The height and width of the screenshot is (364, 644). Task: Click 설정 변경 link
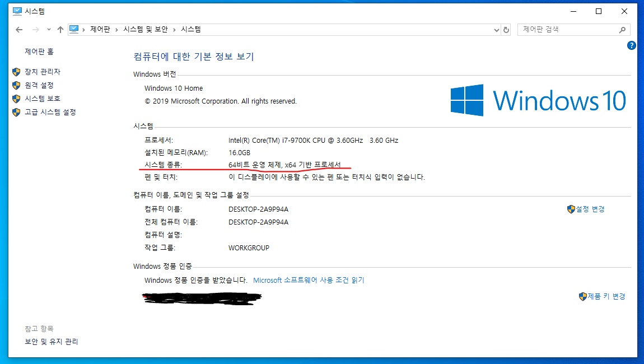tap(590, 209)
